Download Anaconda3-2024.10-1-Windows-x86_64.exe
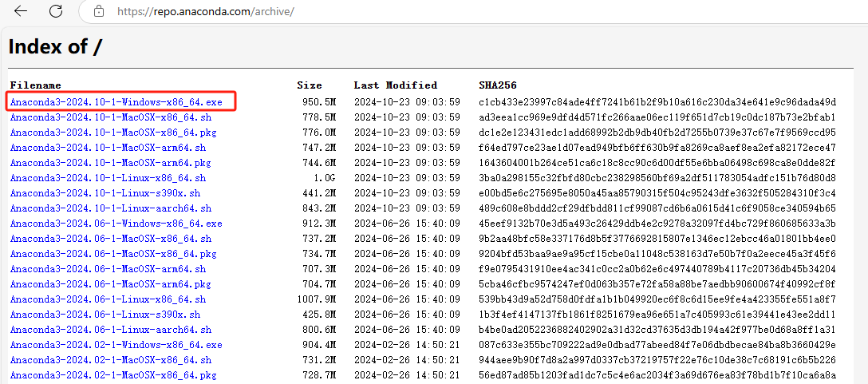This screenshot has height=384, width=868. (x=116, y=102)
